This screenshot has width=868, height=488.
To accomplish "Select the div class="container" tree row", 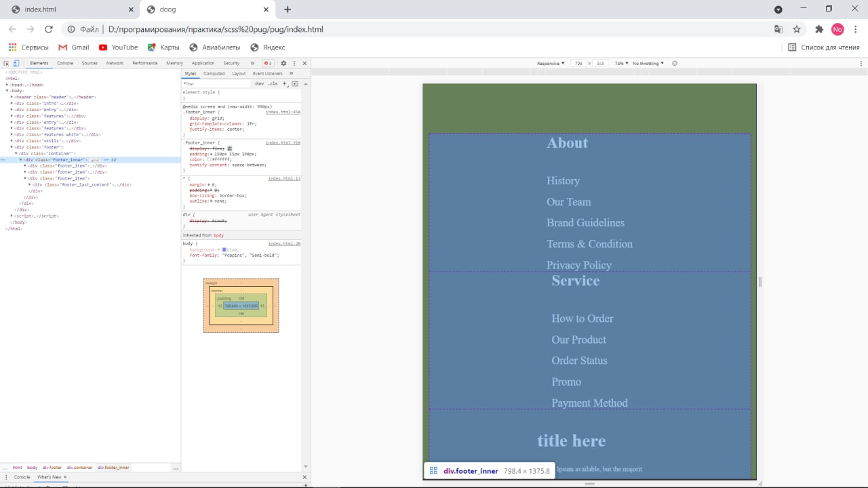I will pos(90,153).
